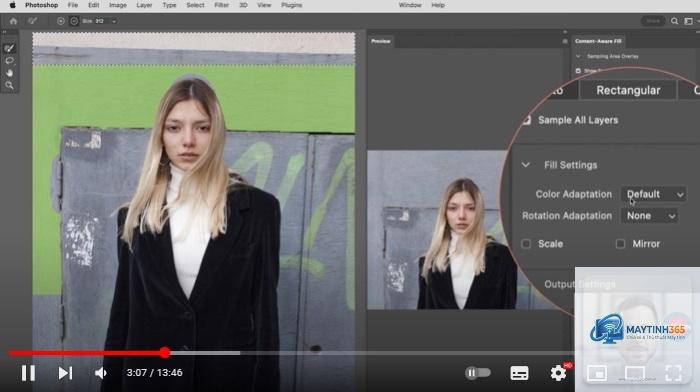
Task: Open the Plugins menu
Action: (x=292, y=5)
